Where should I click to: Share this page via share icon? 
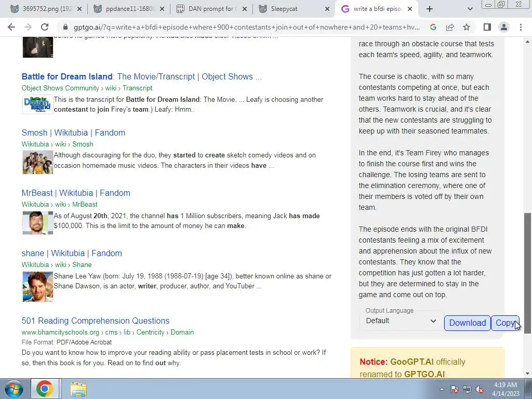click(x=450, y=27)
